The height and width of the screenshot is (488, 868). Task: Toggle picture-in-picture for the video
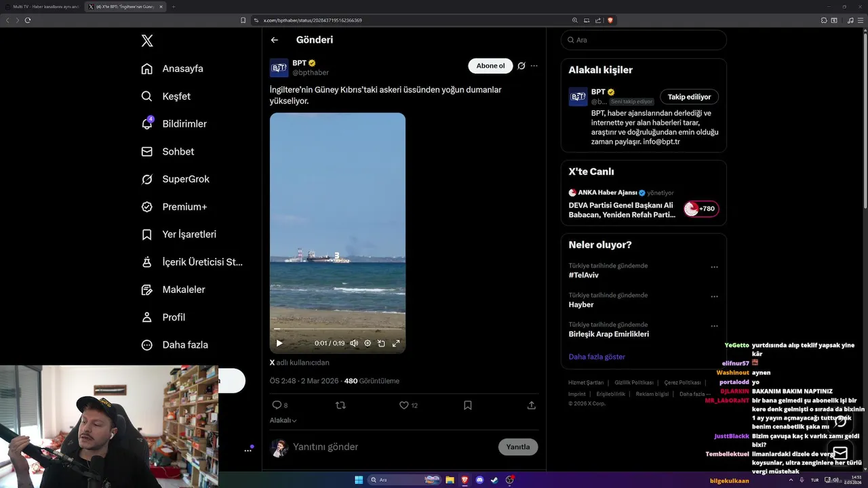click(381, 343)
